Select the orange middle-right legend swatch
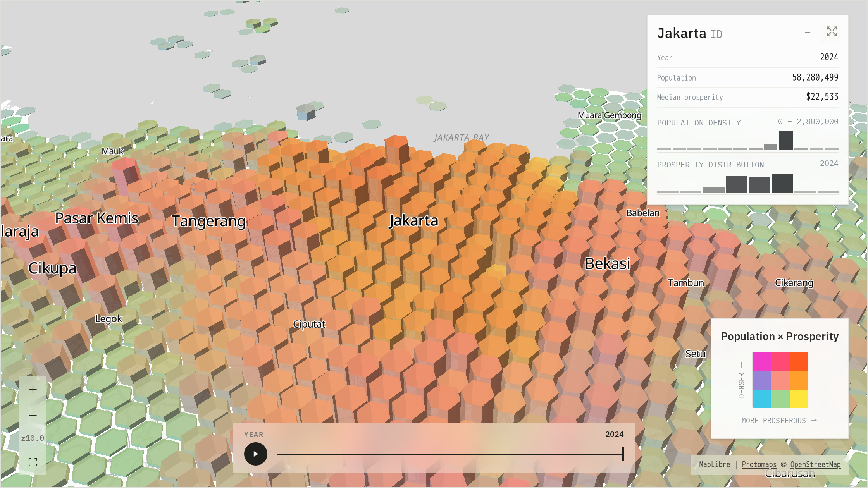This screenshot has height=488, width=868. pos(799,380)
